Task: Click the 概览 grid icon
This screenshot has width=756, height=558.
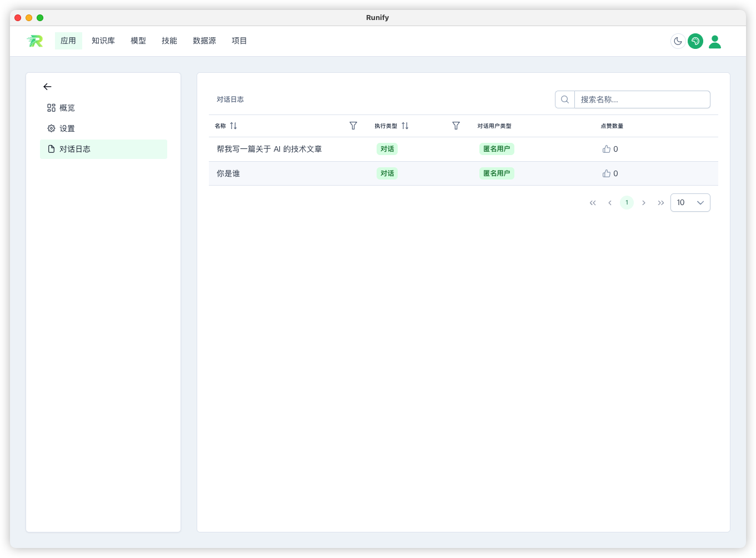Action: pyautogui.click(x=51, y=108)
